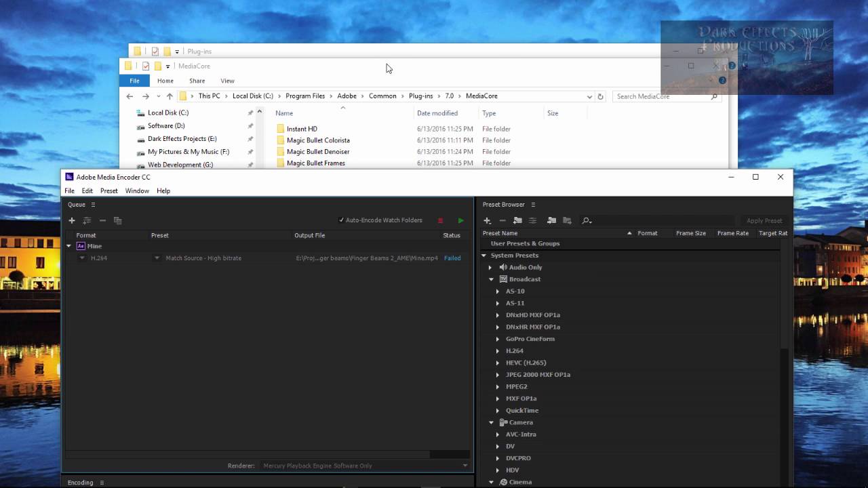Screen dimensions: 868x488
Task: Click Duplicate icon in Queue toolbar
Action: point(117,220)
